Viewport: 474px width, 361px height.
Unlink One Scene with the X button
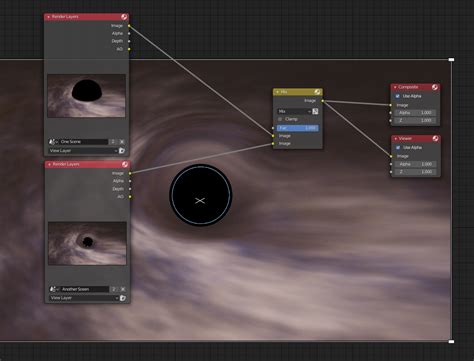[122, 142]
